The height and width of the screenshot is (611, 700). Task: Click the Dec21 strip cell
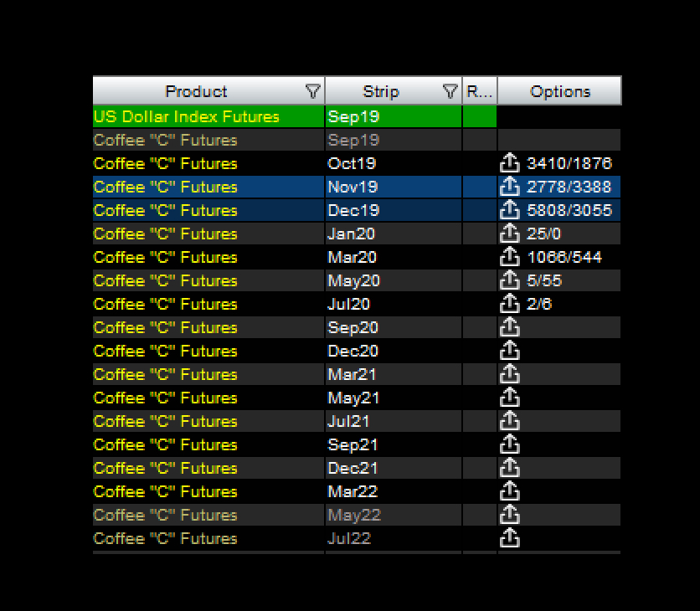pyautogui.click(x=394, y=468)
